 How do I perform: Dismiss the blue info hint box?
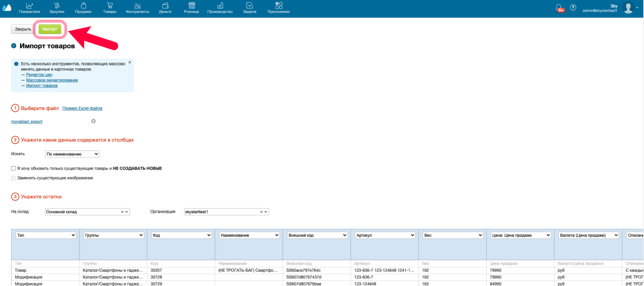(130, 62)
